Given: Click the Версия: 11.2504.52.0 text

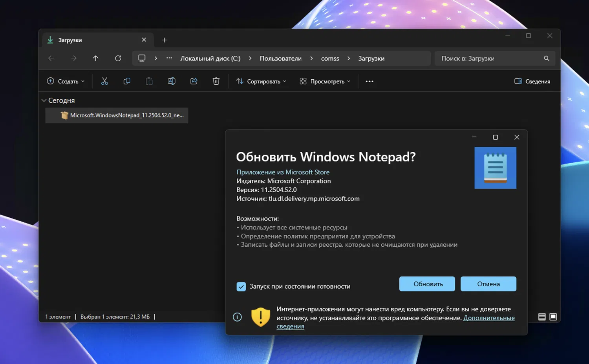Looking at the screenshot, I should click(x=267, y=190).
